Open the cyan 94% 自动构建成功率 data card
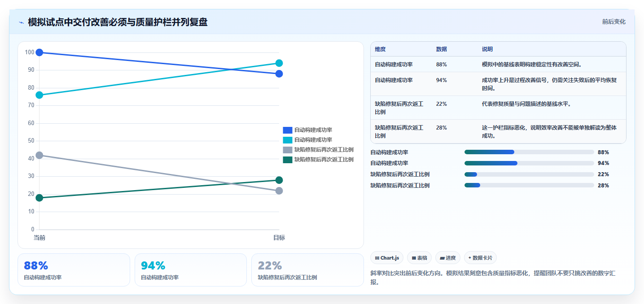The width and height of the screenshot is (644, 304). tap(191, 270)
